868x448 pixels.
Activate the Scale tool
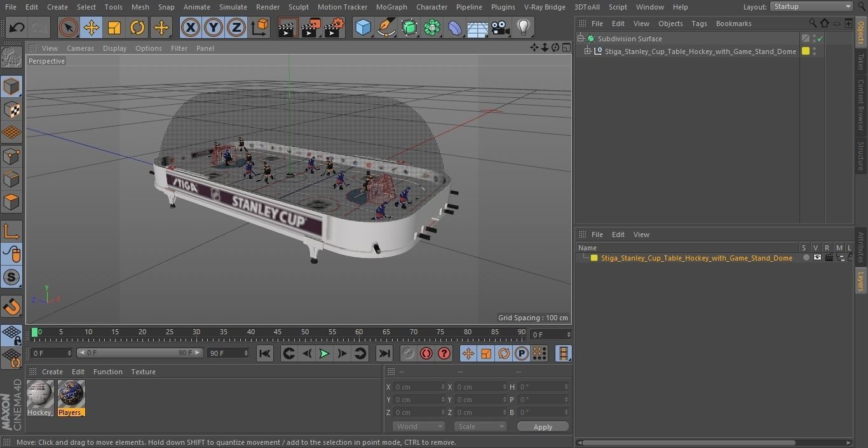click(114, 28)
